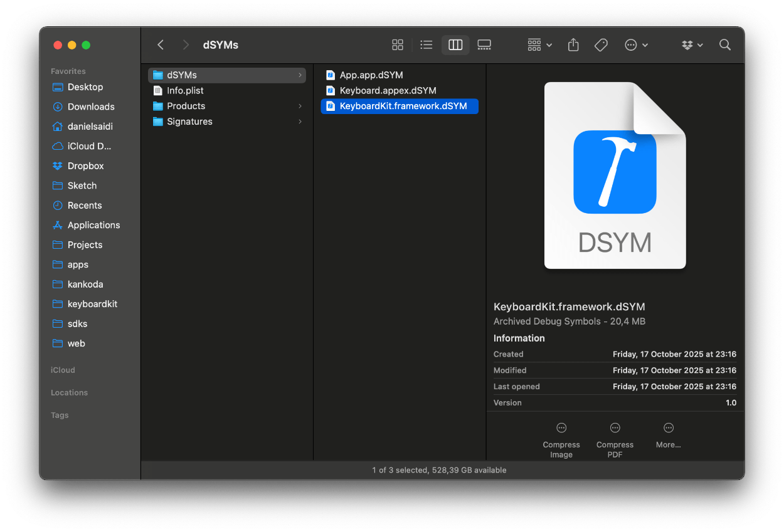Click the Compress Image quick action
The image size is (784, 532).
click(561, 439)
